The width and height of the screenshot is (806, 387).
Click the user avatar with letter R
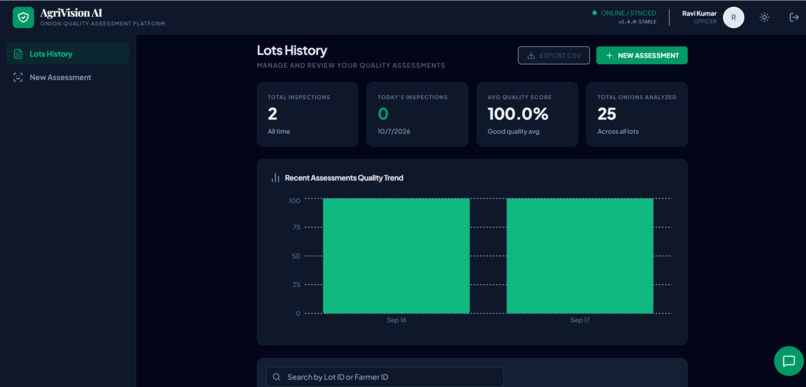pos(734,17)
